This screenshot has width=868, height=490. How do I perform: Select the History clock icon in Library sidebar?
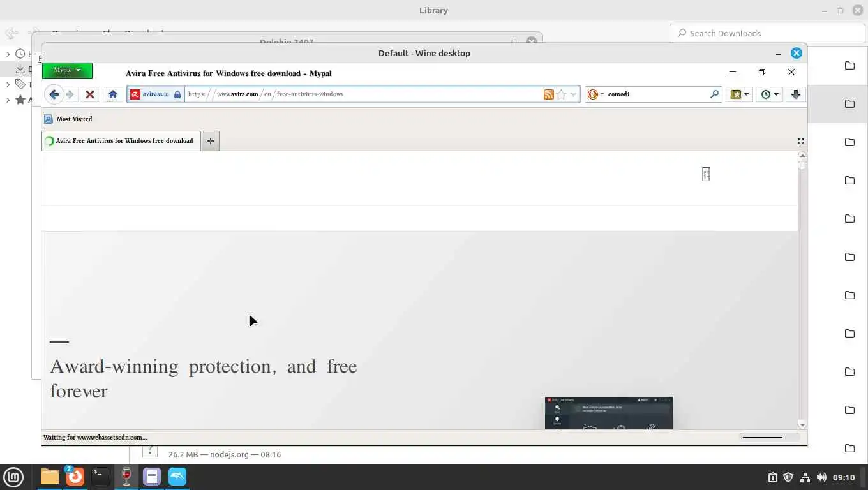20,54
